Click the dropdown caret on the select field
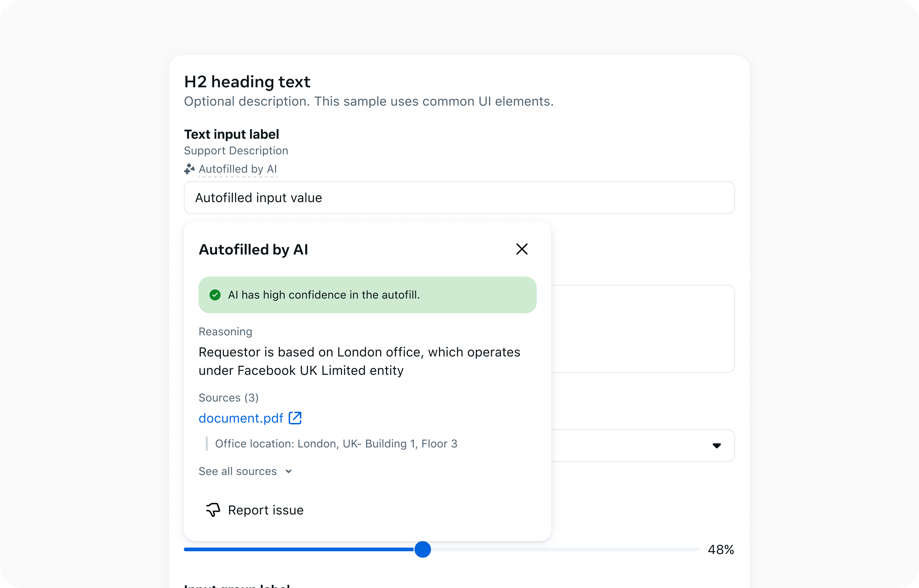This screenshot has width=919, height=588. 717,446
